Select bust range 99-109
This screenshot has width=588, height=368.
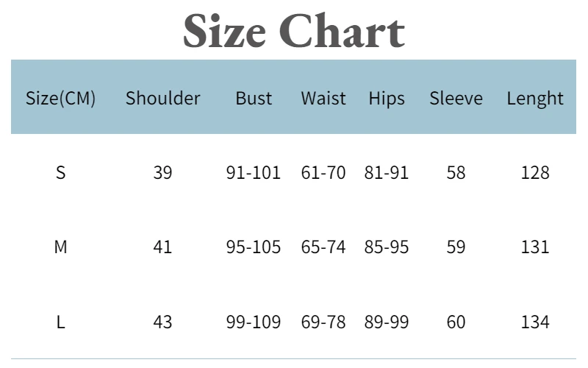pyautogui.click(x=254, y=322)
